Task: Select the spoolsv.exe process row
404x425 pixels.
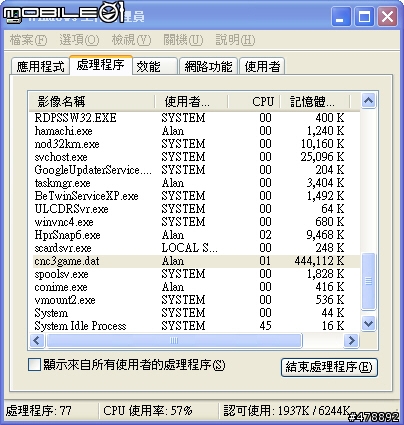Action: pyautogui.click(x=194, y=274)
